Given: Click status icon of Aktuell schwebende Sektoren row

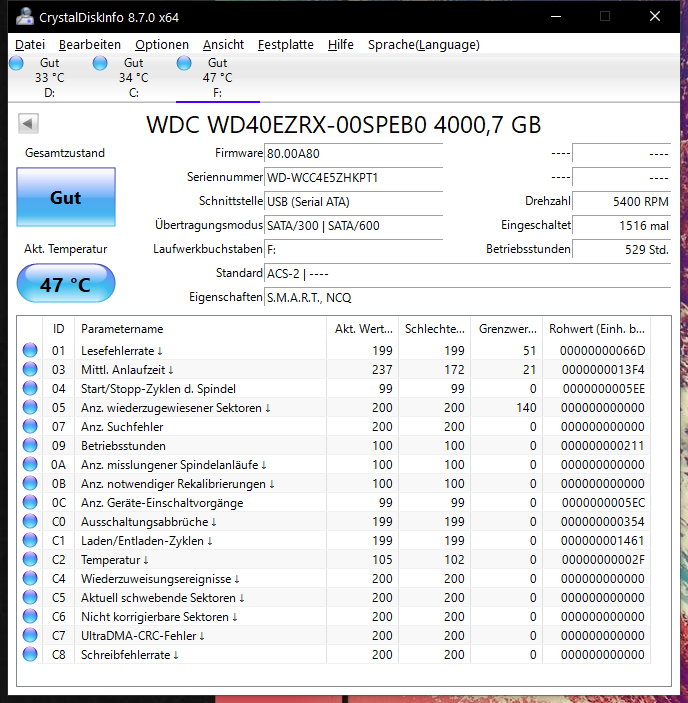Looking at the screenshot, I should (x=30, y=597).
